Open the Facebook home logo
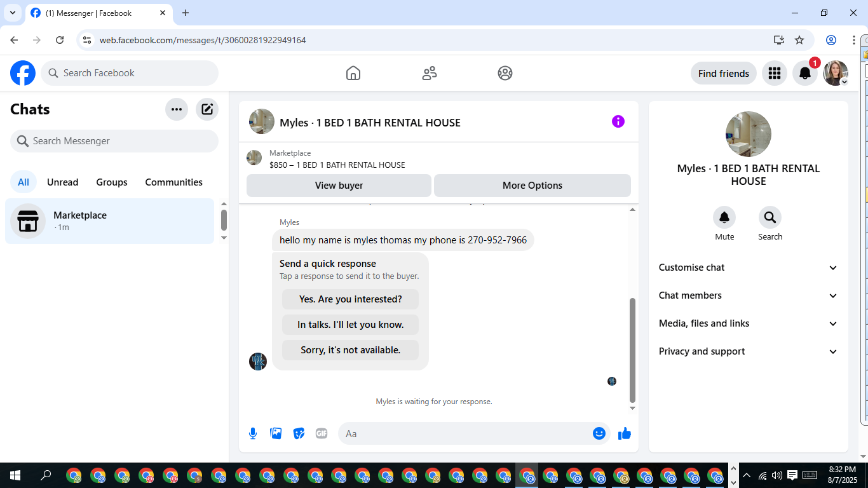 (x=23, y=73)
